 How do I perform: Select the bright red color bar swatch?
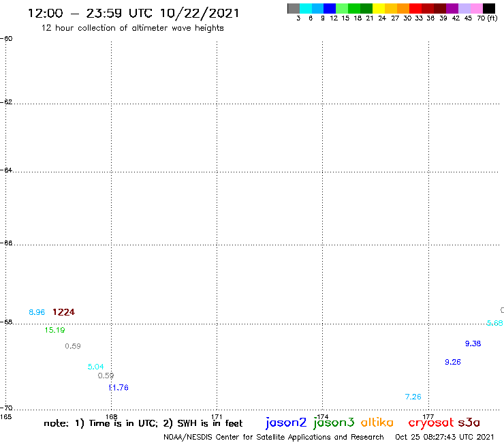tap(415, 8)
